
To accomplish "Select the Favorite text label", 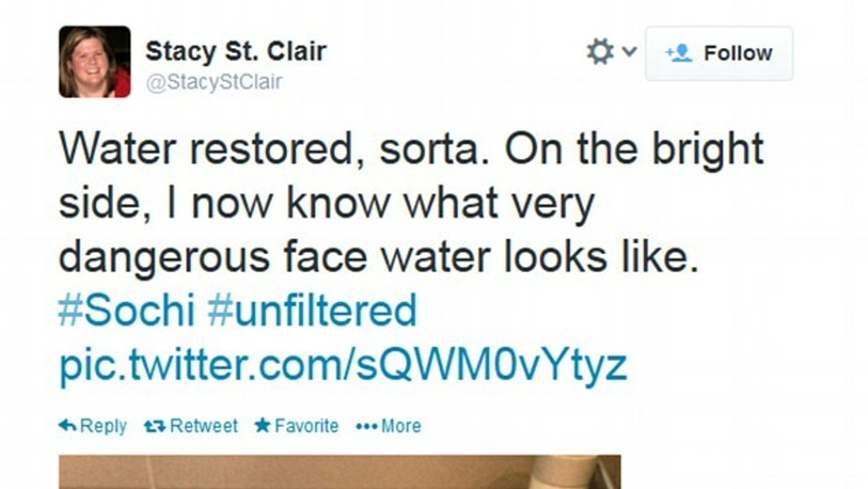I will coord(307,426).
